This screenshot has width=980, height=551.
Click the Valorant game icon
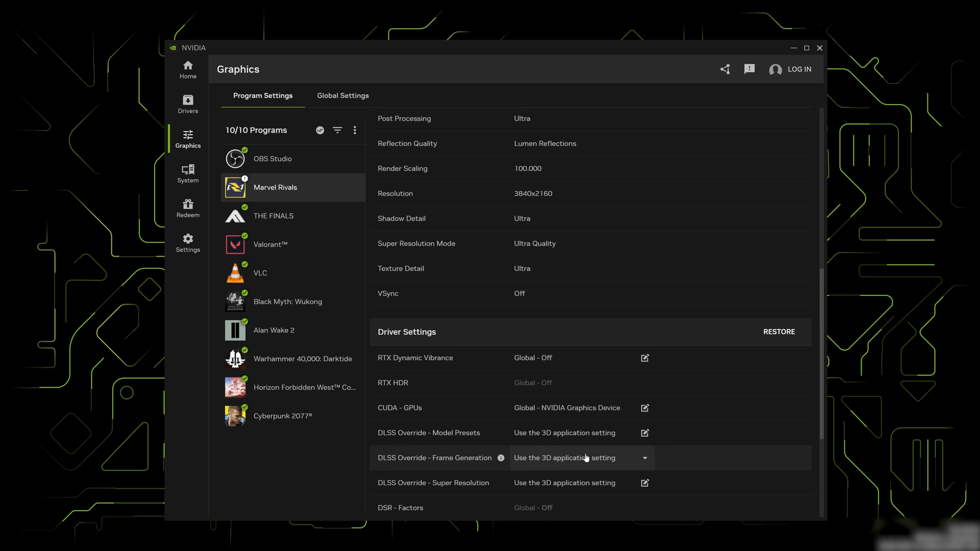(x=235, y=244)
